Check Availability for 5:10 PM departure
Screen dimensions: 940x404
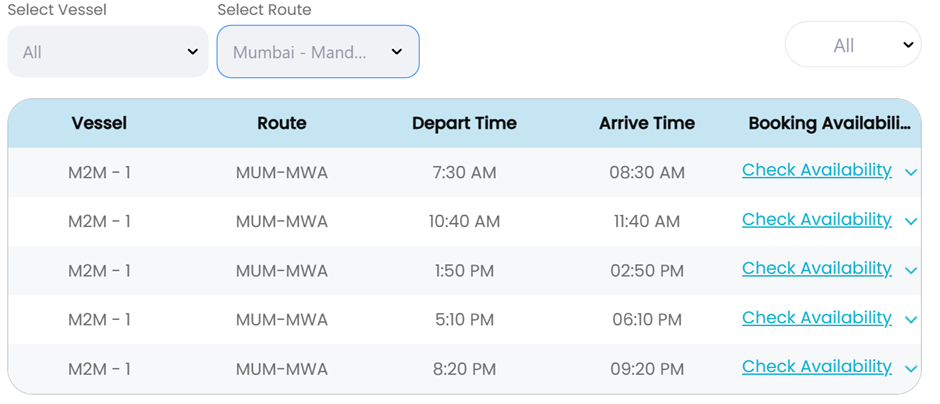pos(816,317)
